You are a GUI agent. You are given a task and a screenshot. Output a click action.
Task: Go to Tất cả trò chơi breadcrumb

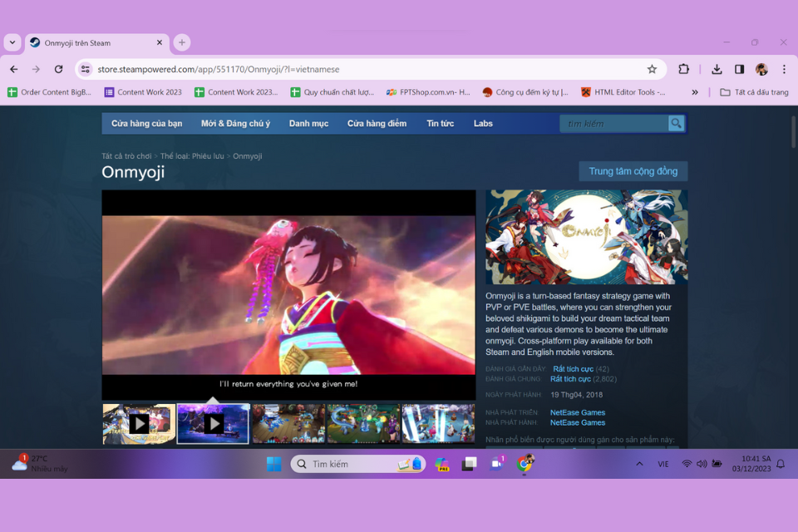pos(126,156)
